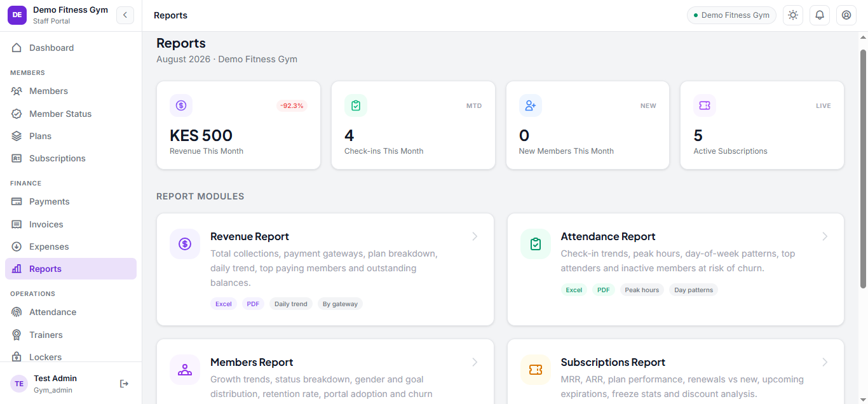Click the green Excel tag in Attendance Report
The image size is (868, 404).
pos(574,290)
